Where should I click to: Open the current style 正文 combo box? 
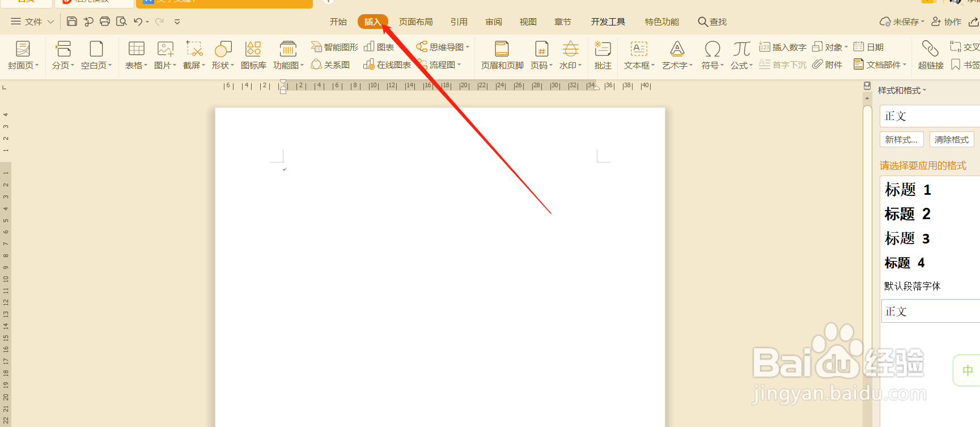pos(930,116)
